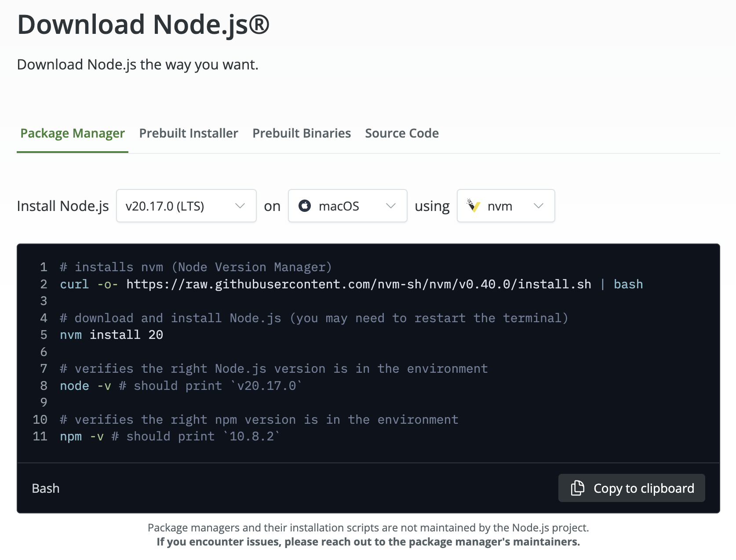Click the 'node -v' command line
736x560 pixels.
coord(181,386)
